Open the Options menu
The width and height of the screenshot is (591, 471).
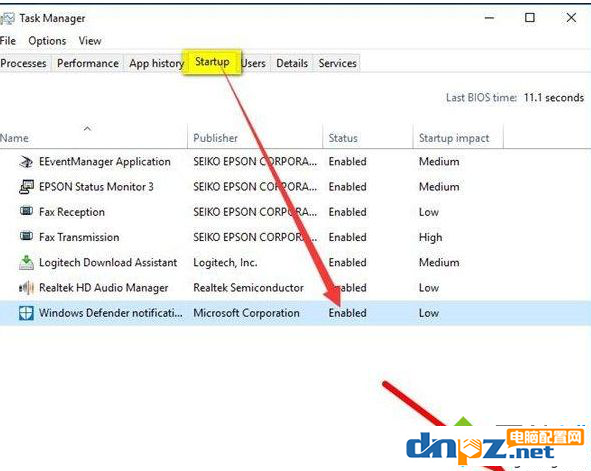[x=47, y=41]
